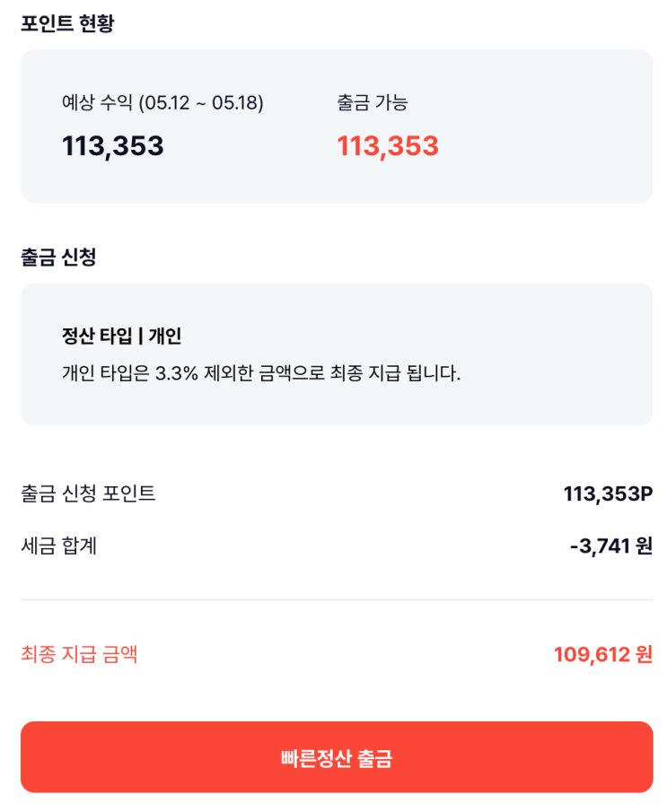
Task: Click the divider line above 최종 지급 금액
Action: tap(336, 599)
